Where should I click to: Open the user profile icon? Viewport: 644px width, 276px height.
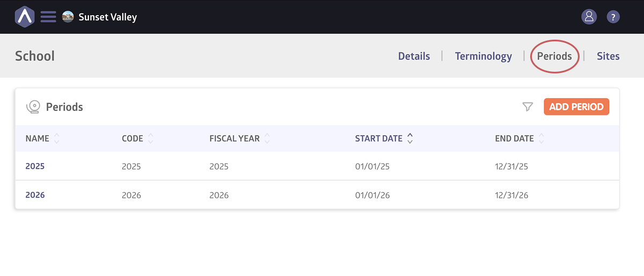(x=589, y=17)
